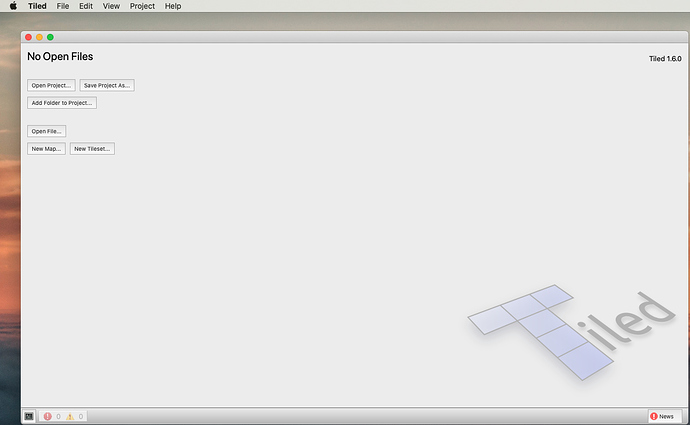
Task: Open the Edit menu
Action: (86, 6)
